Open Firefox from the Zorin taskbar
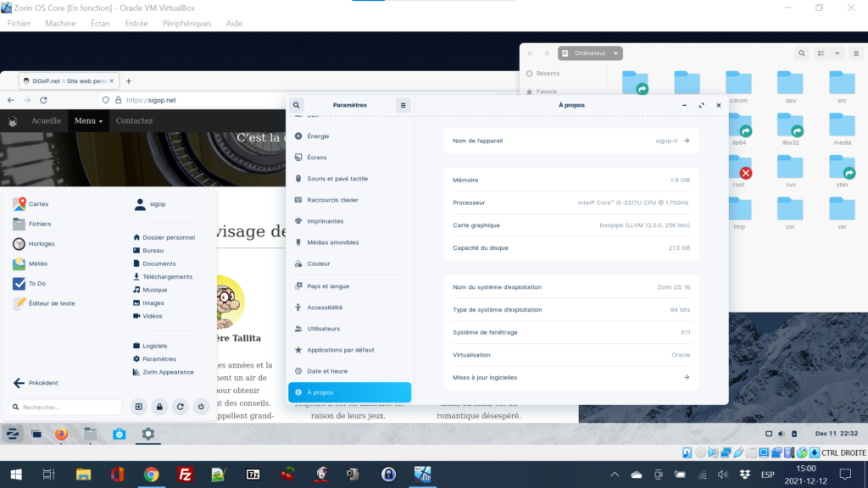The width and height of the screenshot is (868, 488). 61,435
